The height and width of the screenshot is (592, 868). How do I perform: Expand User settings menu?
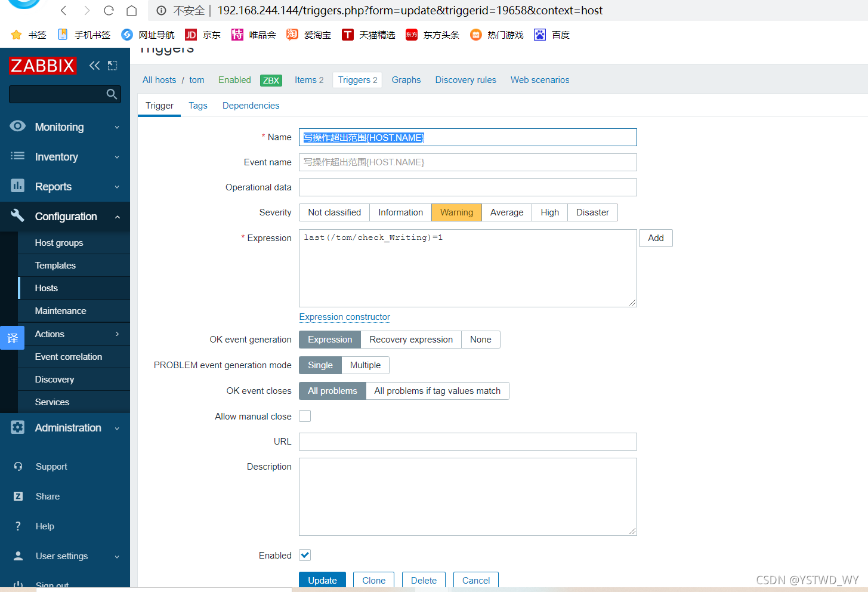point(65,556)
